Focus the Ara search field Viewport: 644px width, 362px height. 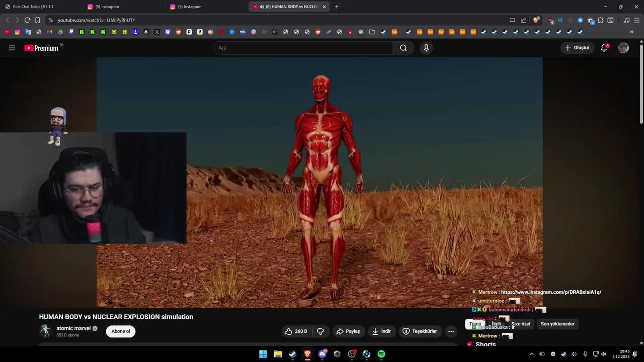pos(303,48)
